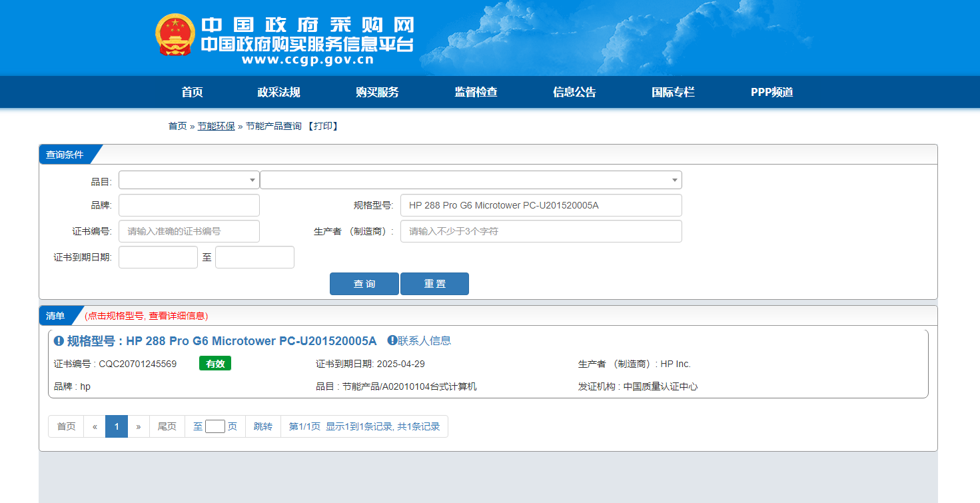Image resolution: width=980 pixels, height=503 pixels.
Task: Open 政采法规 navigation menu item
Action: pyautogui.click(x=278, y=92)
